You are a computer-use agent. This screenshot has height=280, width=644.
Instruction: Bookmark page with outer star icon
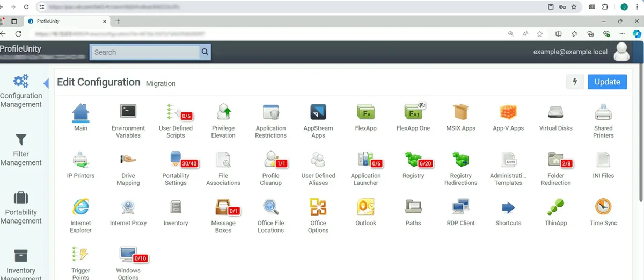(574, 7)
